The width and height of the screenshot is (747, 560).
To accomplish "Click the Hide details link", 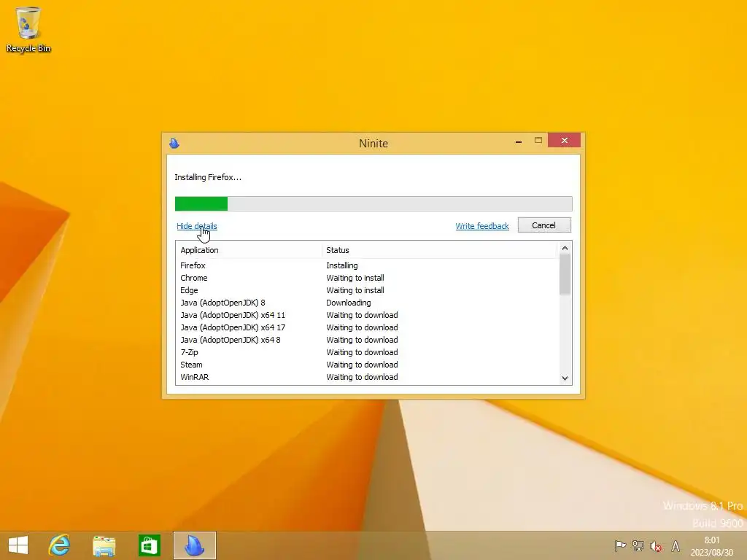I will (197, 226).
